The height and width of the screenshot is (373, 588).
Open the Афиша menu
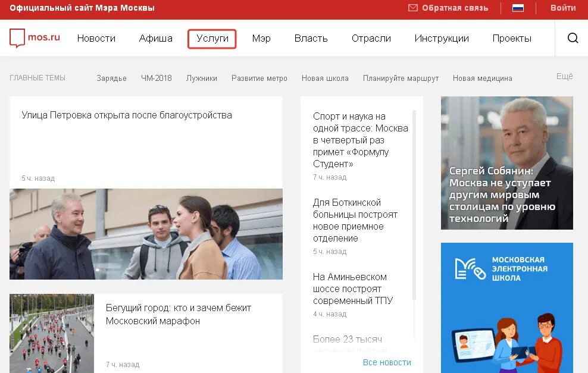tap(155, 38)
